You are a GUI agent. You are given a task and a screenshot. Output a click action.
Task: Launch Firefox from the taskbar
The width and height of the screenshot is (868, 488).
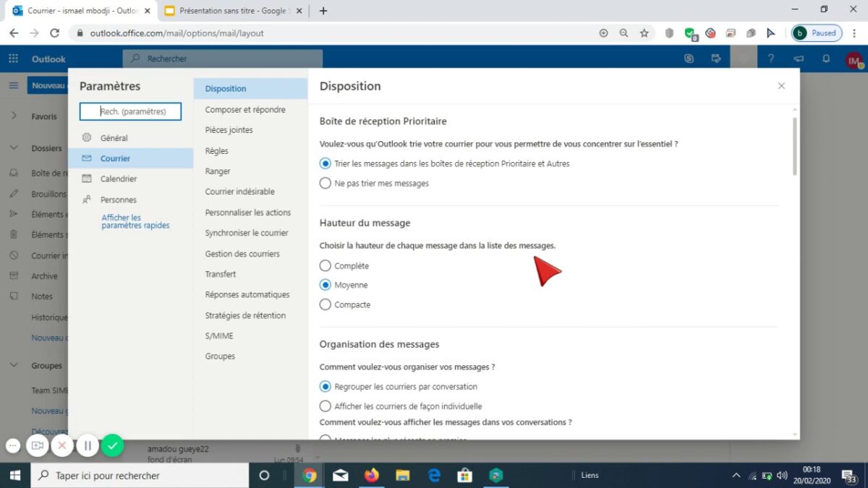pos(372,475)
